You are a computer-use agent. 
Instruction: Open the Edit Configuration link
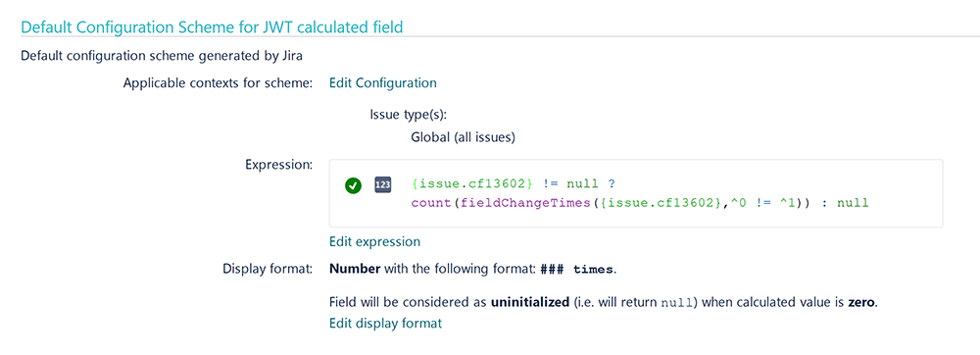tap(382, 82)
